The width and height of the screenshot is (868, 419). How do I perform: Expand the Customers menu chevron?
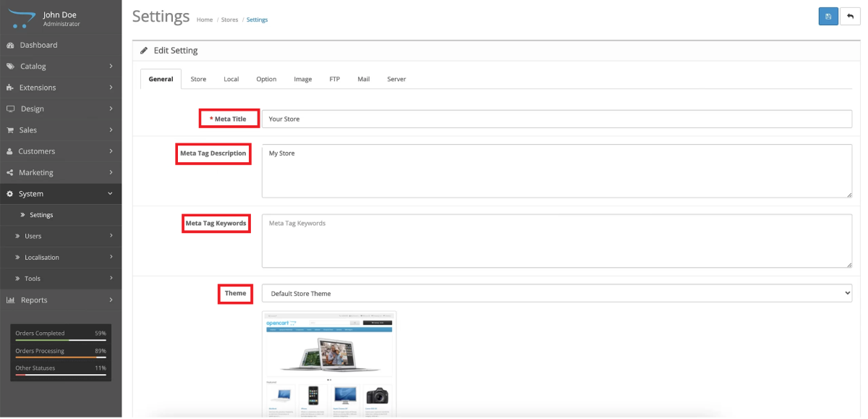(x=111, y=151)
